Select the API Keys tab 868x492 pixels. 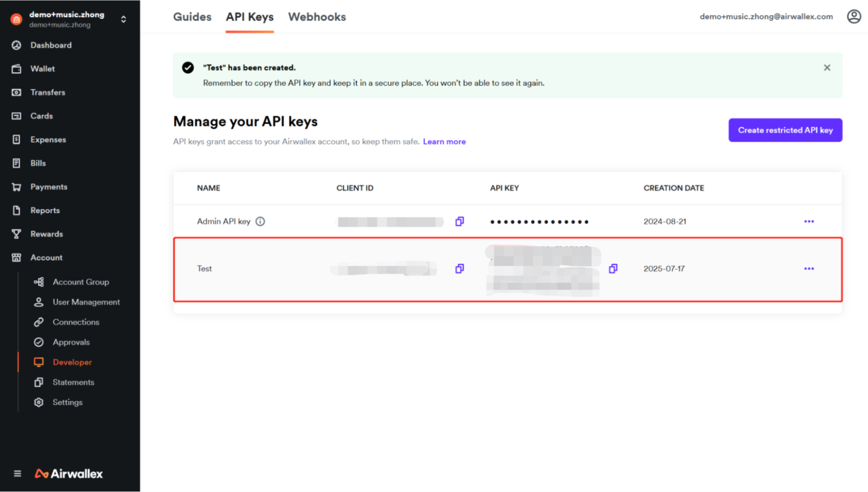250,17
